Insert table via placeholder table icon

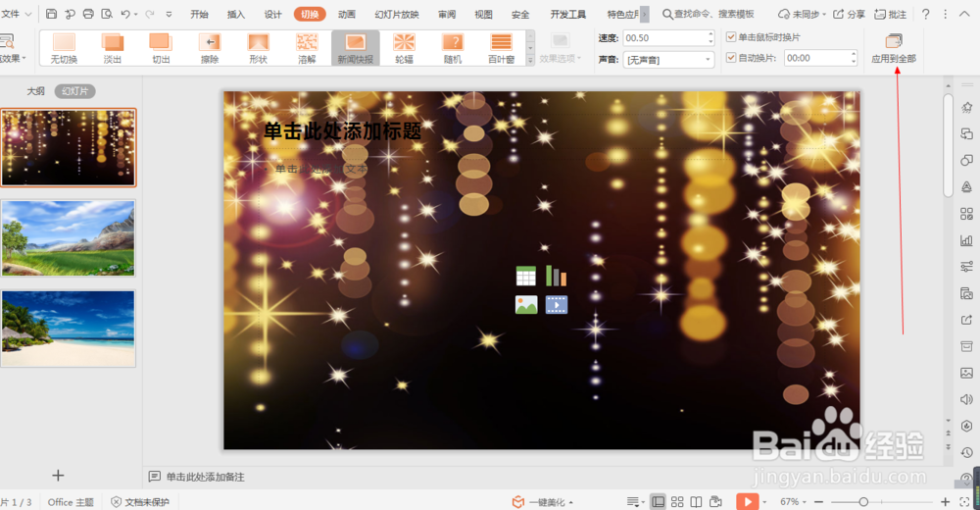coord(525,276)
